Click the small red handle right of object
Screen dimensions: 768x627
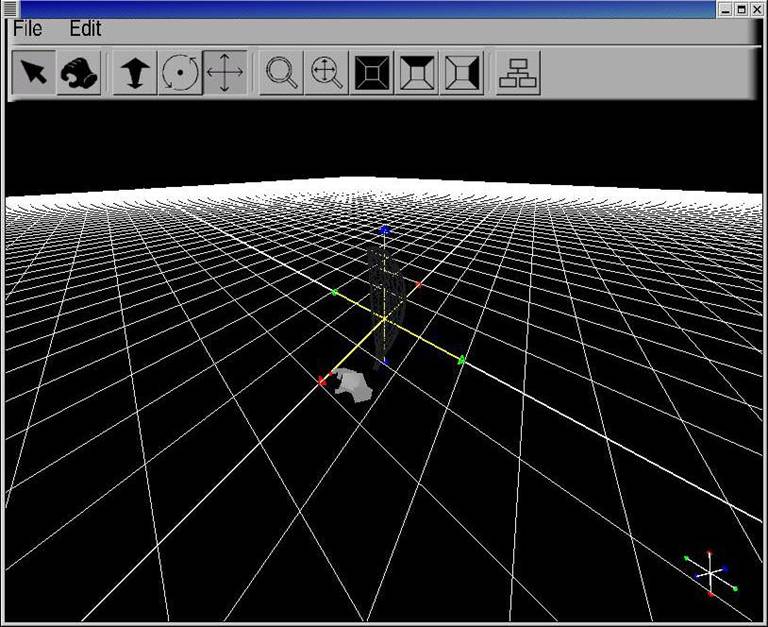pyautogui.click(x=419, y=284)
